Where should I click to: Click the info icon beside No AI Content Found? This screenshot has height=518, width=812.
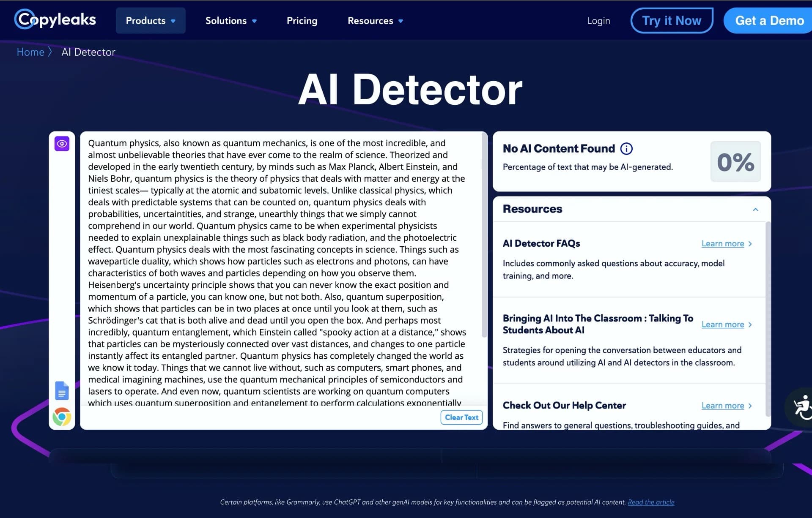626,149
